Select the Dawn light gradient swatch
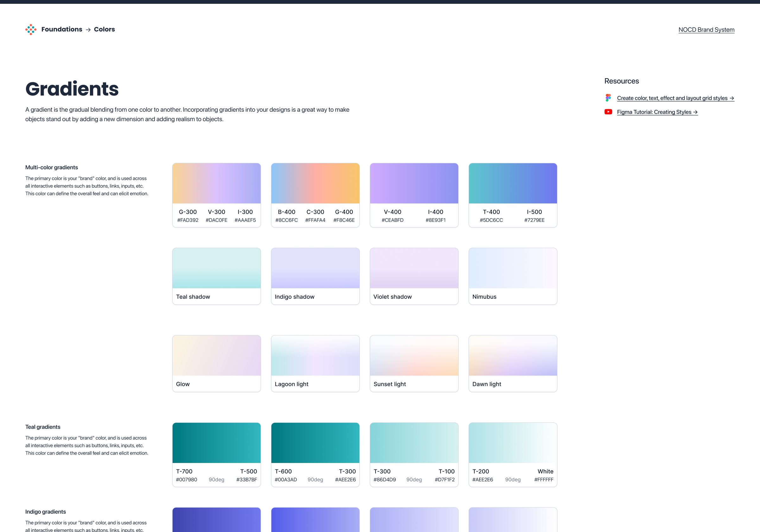 (x=513, y=355)
